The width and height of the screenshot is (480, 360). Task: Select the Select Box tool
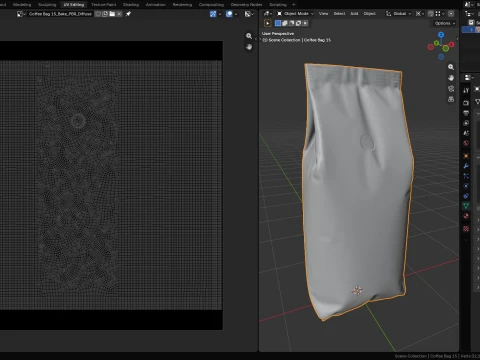268,23
